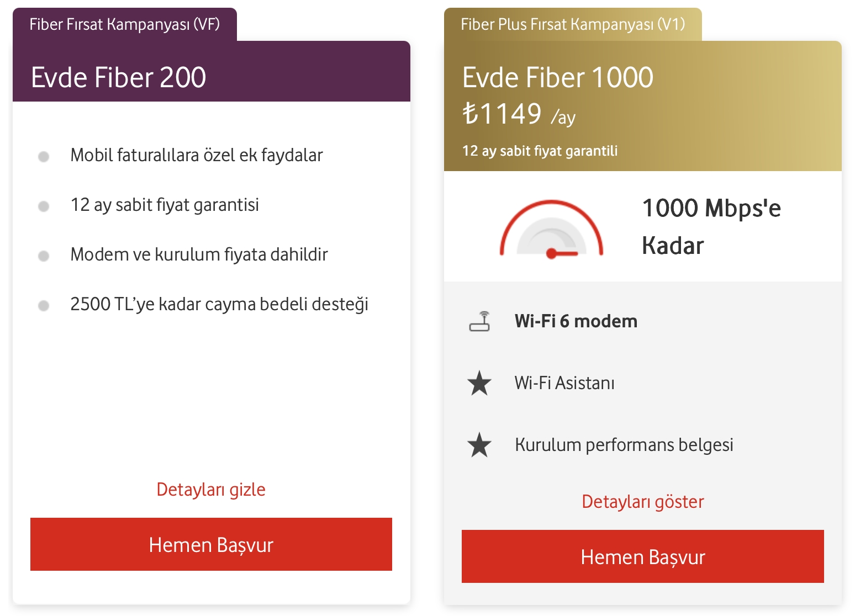Select the Fiber Plus Fırsat Kampanyası (V1) tab

572,24
